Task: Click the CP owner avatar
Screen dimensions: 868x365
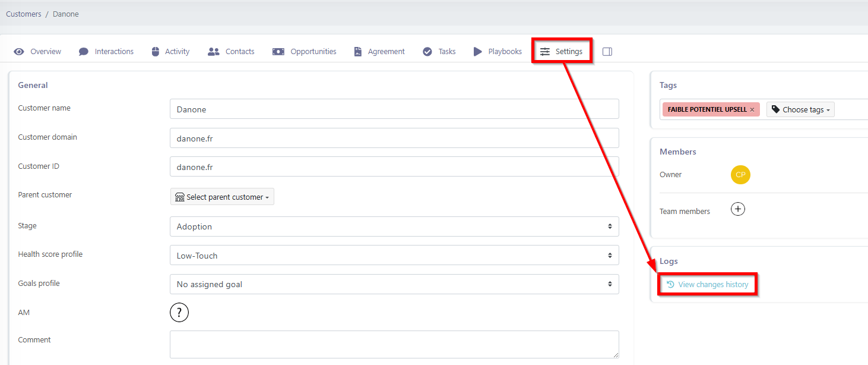Action: 740,175
